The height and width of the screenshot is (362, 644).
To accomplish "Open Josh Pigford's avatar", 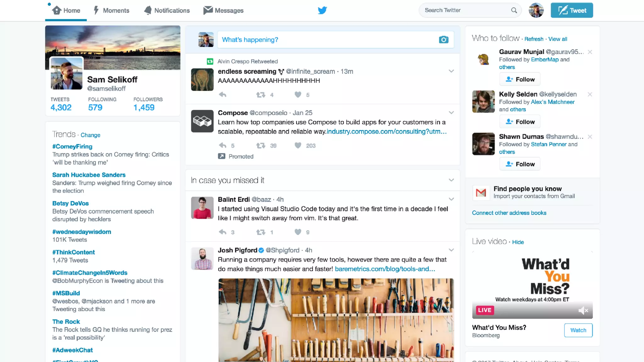I will tap(202, 259).
